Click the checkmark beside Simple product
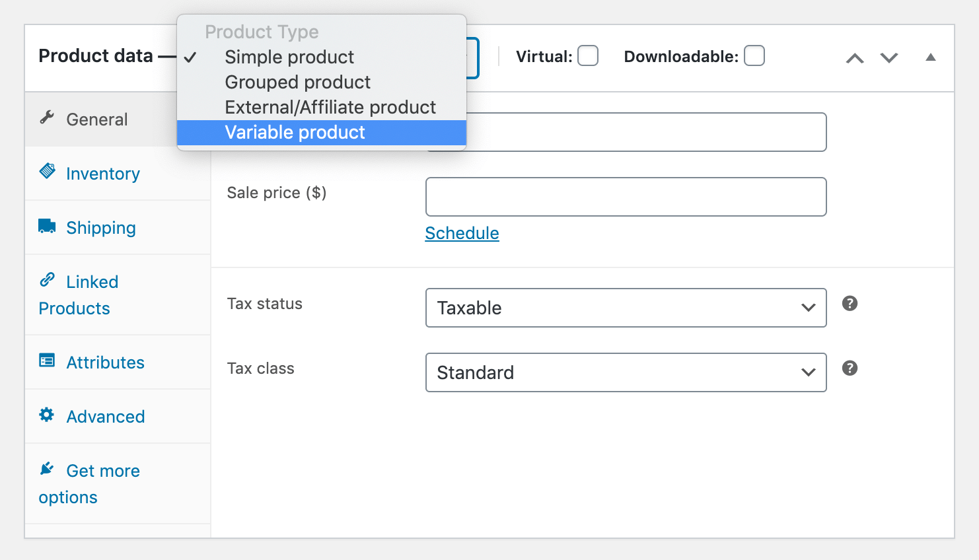The image size is (979, 560). tap(190, 57)
